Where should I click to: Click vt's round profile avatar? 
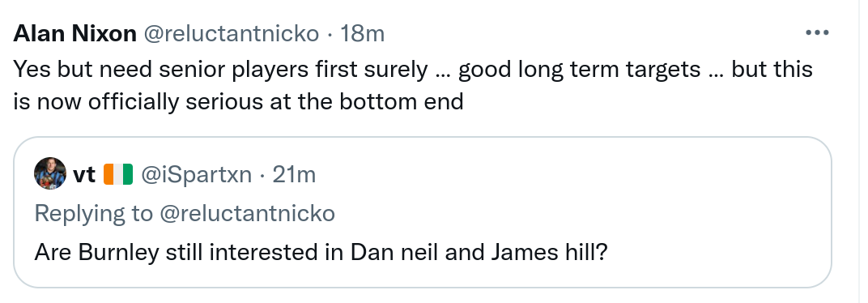tap(50, 173)
